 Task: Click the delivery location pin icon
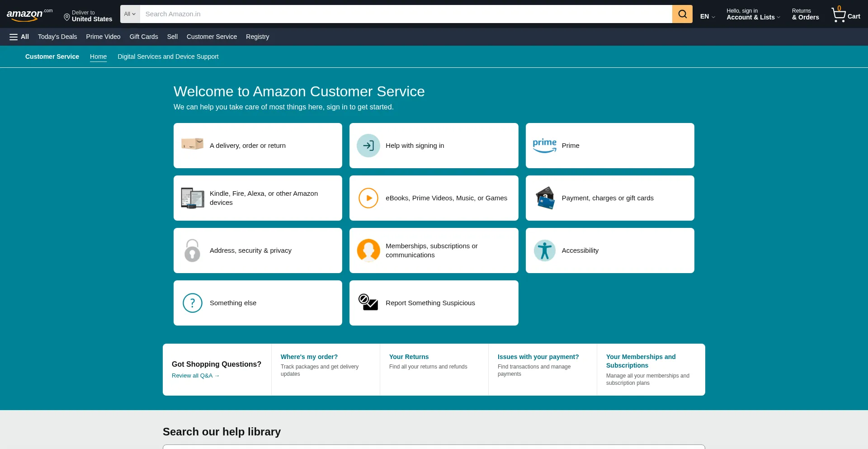pos(67,17)
